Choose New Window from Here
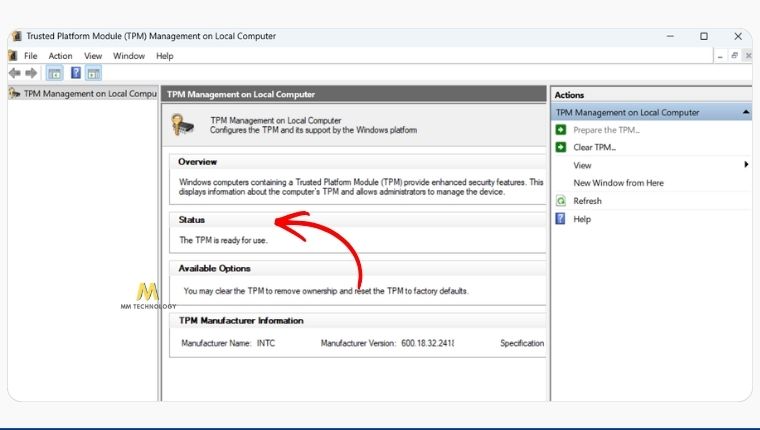This screenshot has height=430, width=760. point(618,183)
